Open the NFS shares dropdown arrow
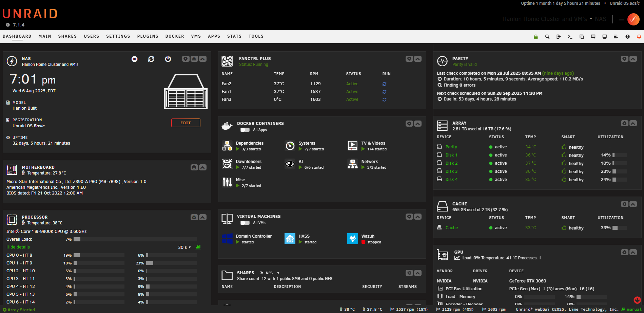Screen dimensions: 644x313 click(x=278, y=273)
